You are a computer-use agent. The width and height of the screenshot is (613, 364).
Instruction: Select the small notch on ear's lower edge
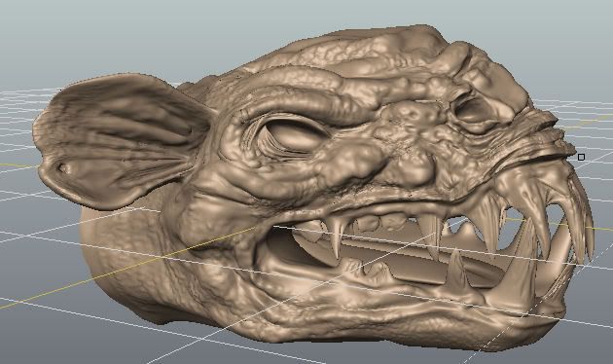pos(62,168)
